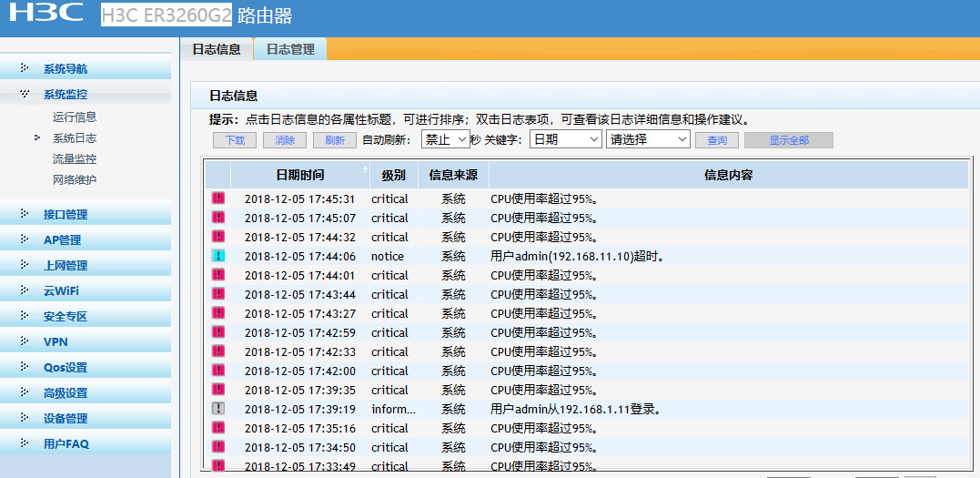Image resolution: width=980 pixels, height=478 pixels.
Task: Click critical alert icon for 17:43:44 log
Action: [x=218, y=293]
